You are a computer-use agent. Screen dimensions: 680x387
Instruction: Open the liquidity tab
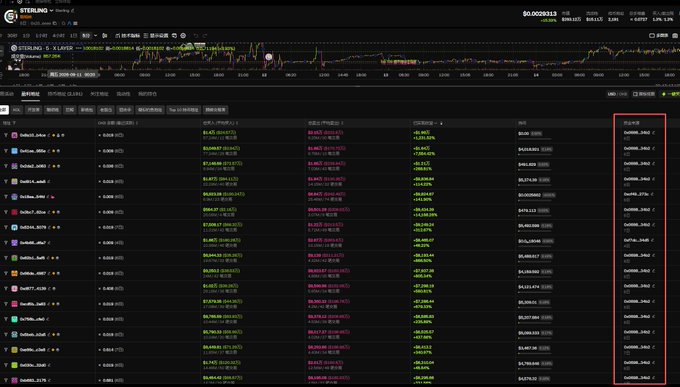pos(124,94)
